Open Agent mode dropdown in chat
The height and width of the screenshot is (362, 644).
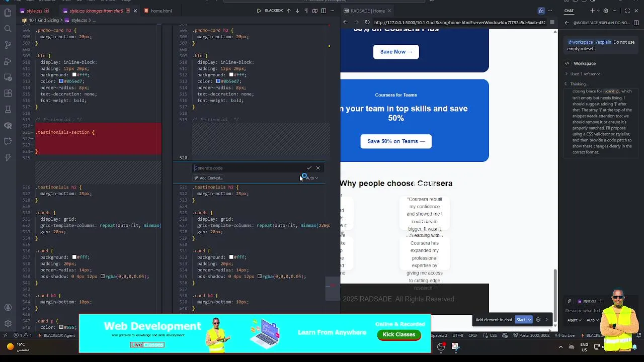click(574, 320)
